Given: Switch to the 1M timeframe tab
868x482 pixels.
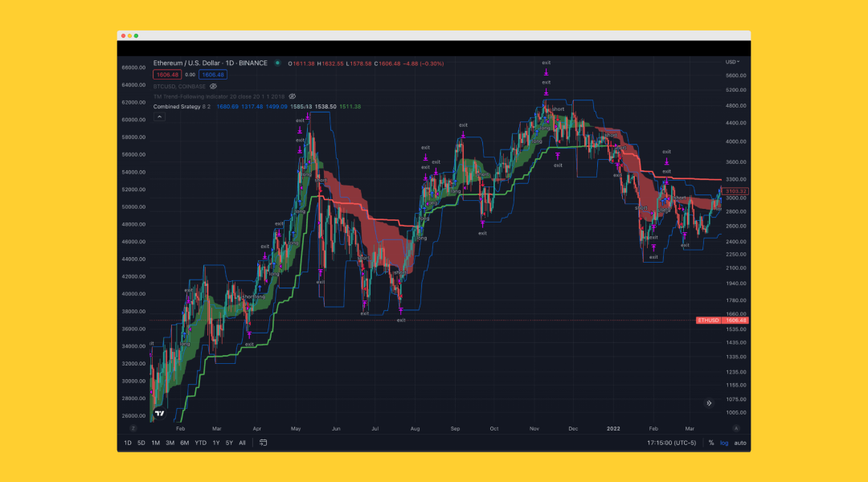Looking at the screenshot, I should pyautogui.click(x=157, y=442).
